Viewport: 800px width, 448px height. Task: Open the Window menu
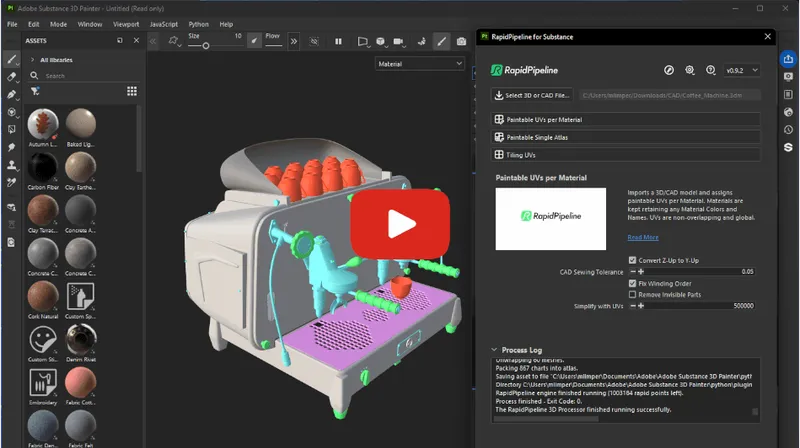point(90,24)
